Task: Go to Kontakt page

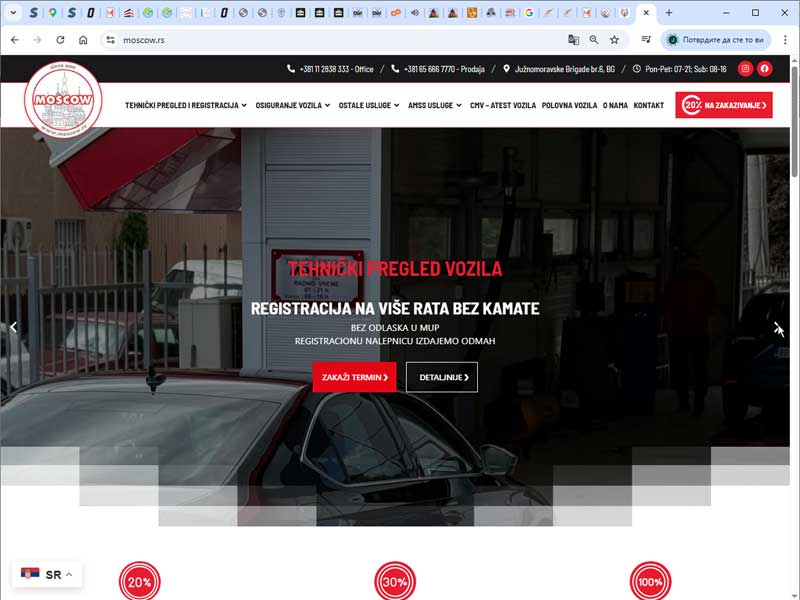Action: (x=648, y=105)
